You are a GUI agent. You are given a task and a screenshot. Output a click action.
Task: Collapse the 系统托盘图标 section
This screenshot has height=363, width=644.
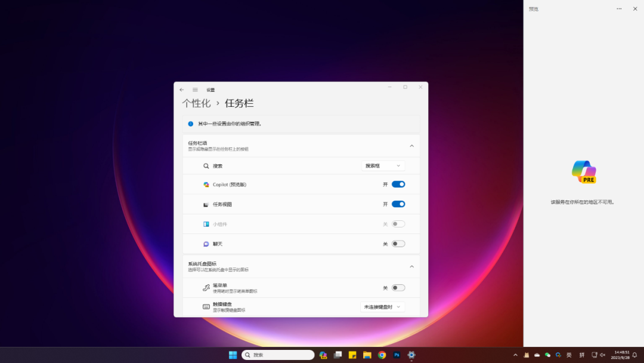411,266
